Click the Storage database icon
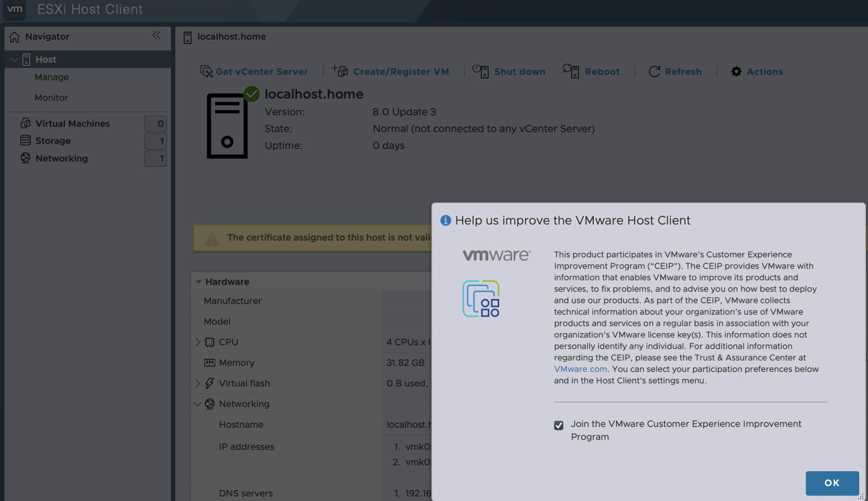Screen dimensions: 868x501 pos(25,140)
